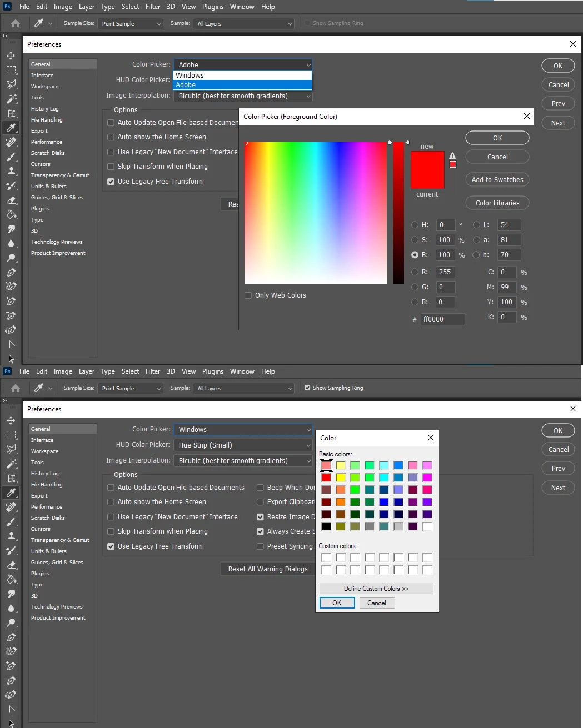583x728 pixels.
Task: Select the H radio button in Color Picker
Action: click(415, 225)
